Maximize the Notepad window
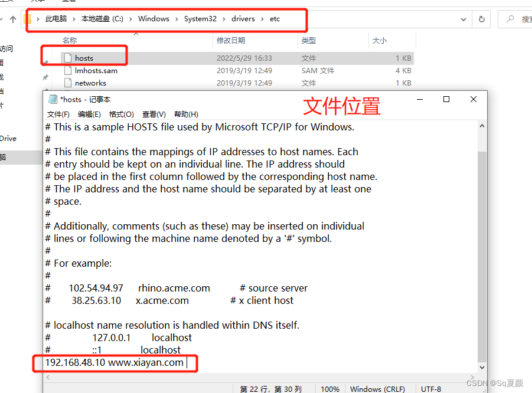This screenshot has height=393, width=532. tap(446, 99)
